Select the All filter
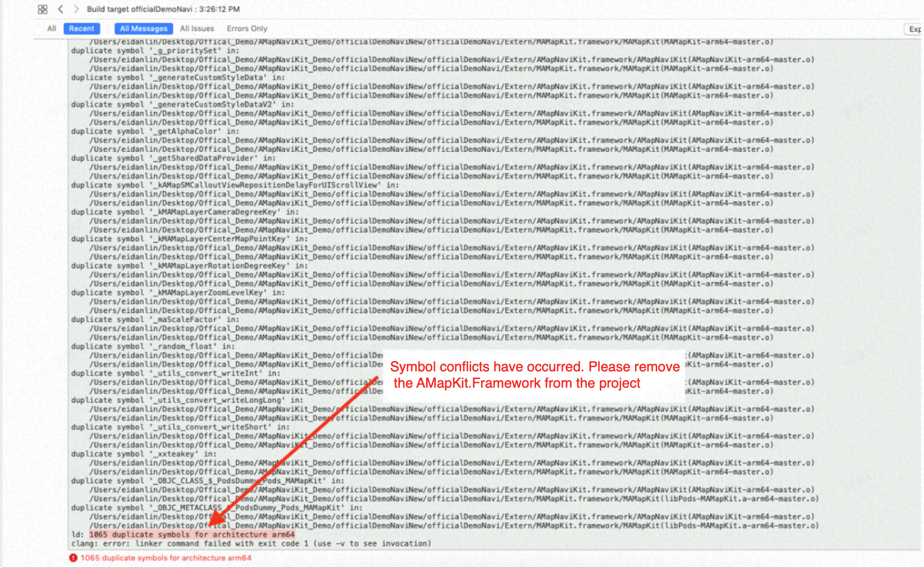The width and height of the screenshot is (924, 568). coord(52,28)
